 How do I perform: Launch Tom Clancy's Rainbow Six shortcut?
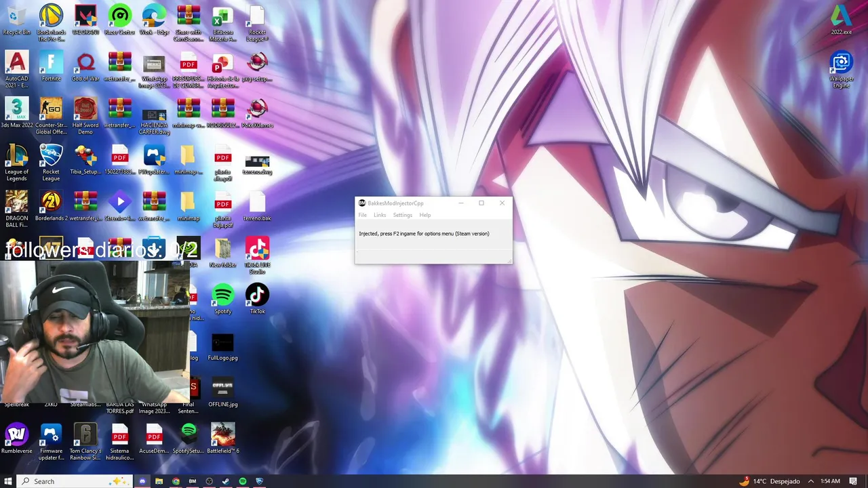(x=85, y=441)
